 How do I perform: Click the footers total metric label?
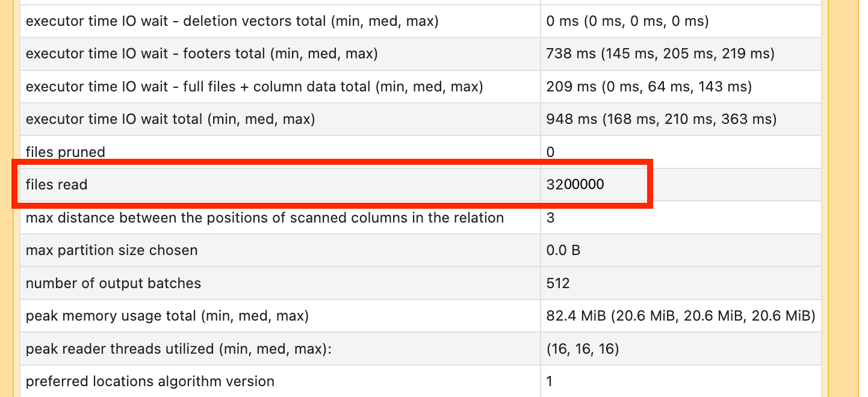pos(202,54)
